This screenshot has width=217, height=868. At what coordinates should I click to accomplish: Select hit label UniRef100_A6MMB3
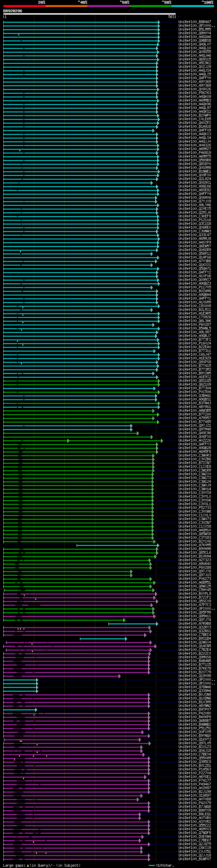[x=195, y=101]
